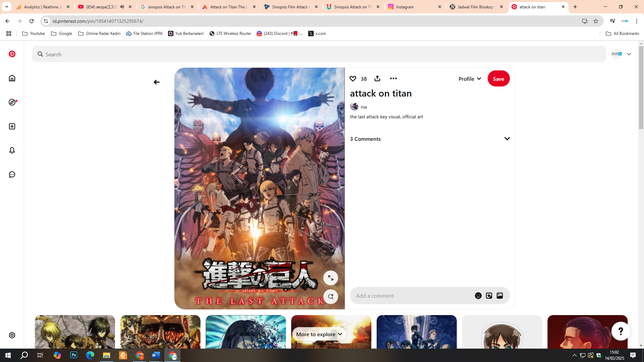Image resolution: width=644 pixels, height=362 pixels.
Task: Open the All Bookmarks folder
Action: (623, 34)
